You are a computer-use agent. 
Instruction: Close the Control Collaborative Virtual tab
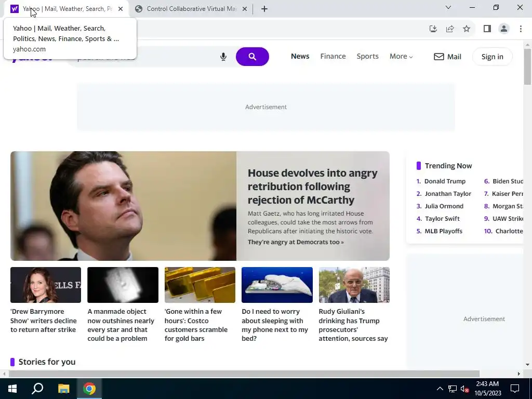pos(245,9)
